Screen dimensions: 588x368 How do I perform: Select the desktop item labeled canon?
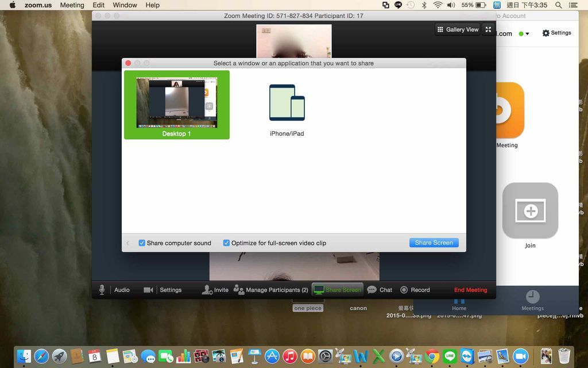coord(358,308)
